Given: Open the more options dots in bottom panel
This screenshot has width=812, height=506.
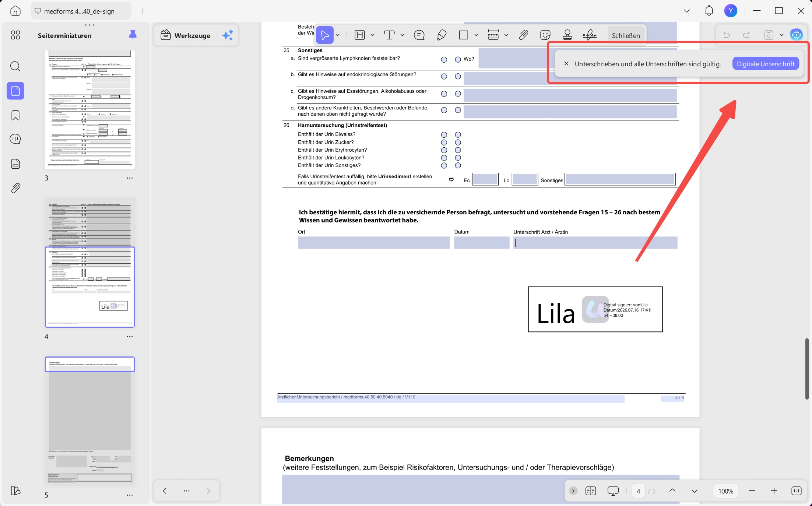Looking at the screenshot, I should 187,491.
